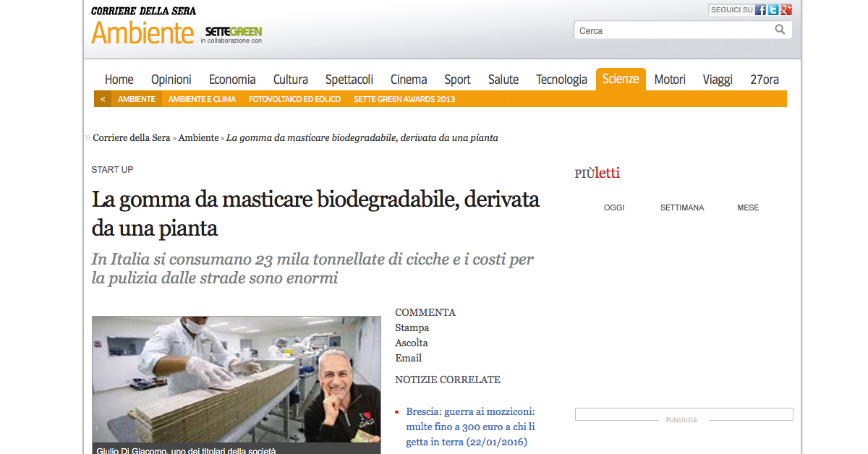Click the Stampa print link
868x454 pixels.
tap(412, 327)
